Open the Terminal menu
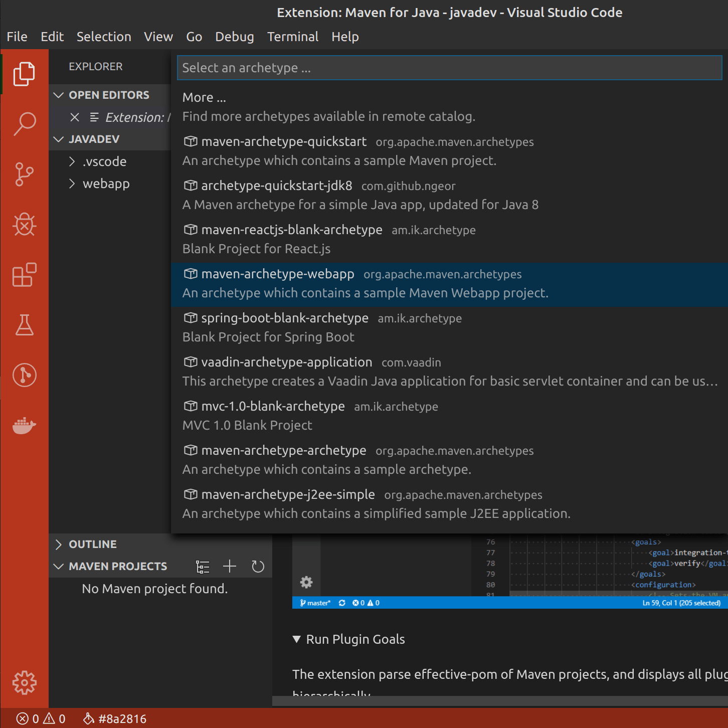 [x=293, y=37]
